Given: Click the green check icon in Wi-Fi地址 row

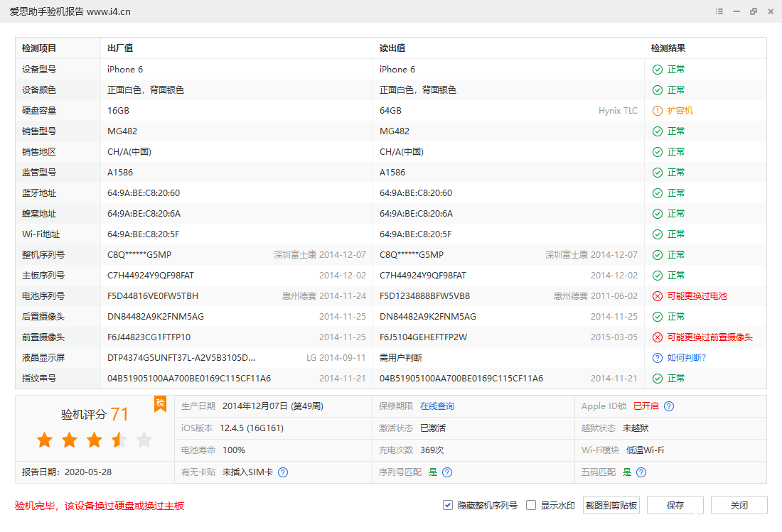Looking at the screenshot, I should pyautogui.click(x=658, y=234).
